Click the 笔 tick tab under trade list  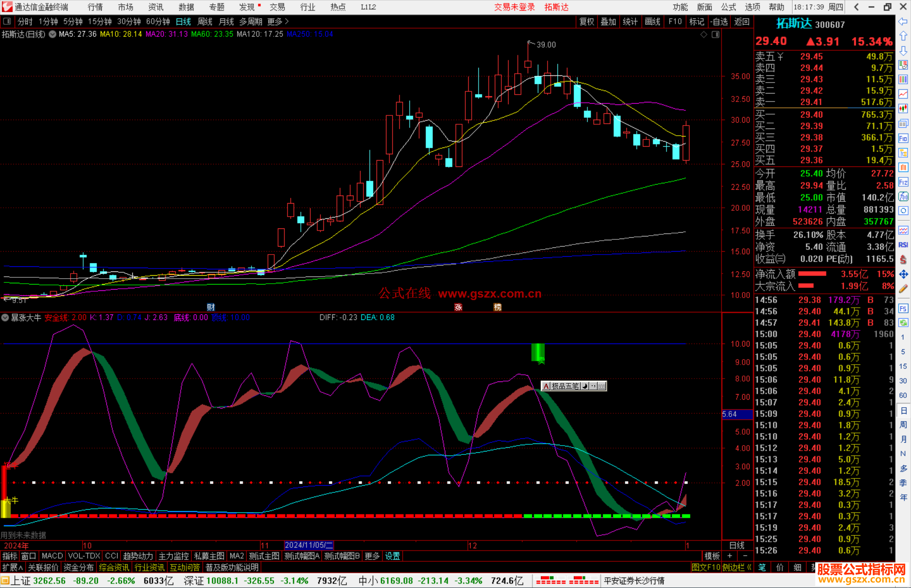(762, 567)
